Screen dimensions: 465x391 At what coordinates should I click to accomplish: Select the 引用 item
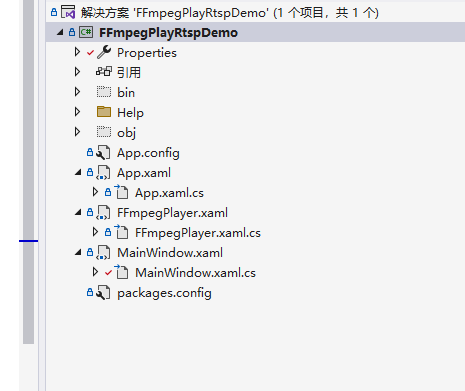[129, 72]
